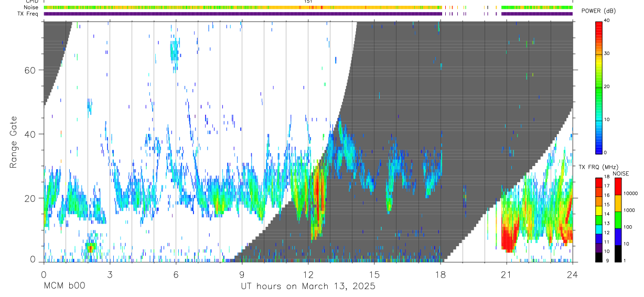Click the 10 tick label of the POWER scale

608,119
